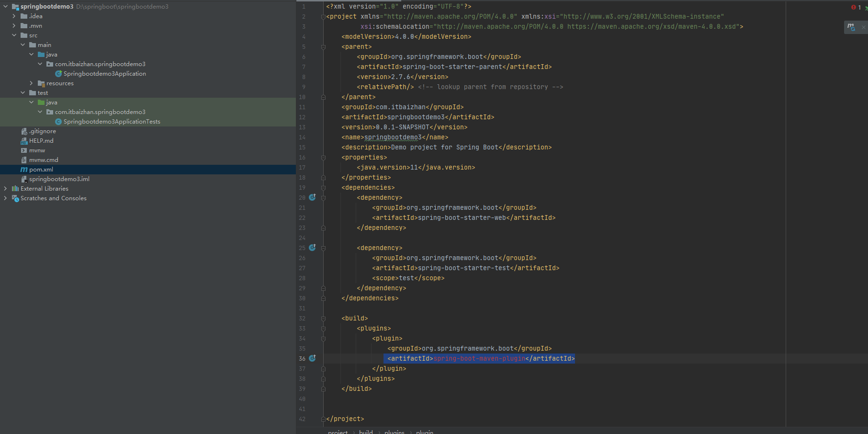Click the Maven icon beside pom.xml in tree

24,170
